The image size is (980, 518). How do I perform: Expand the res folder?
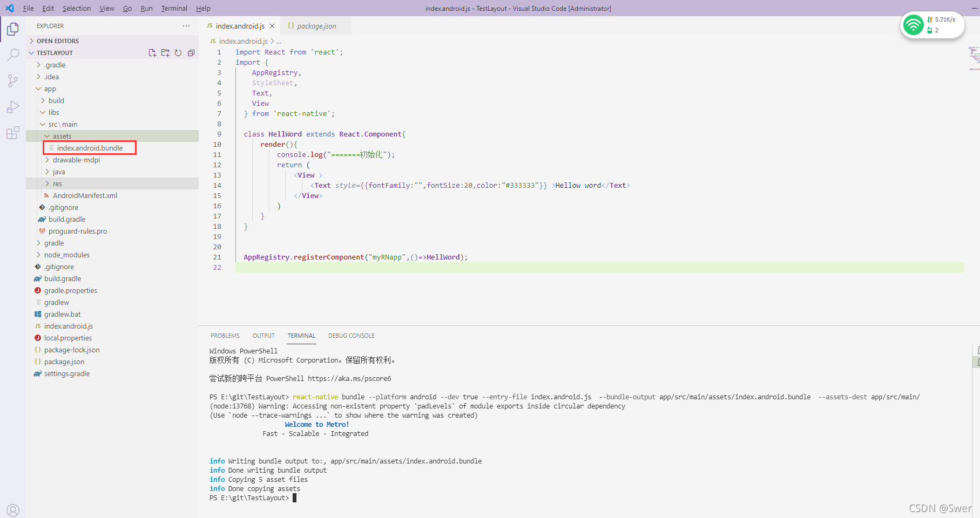(x=112, y=183)
